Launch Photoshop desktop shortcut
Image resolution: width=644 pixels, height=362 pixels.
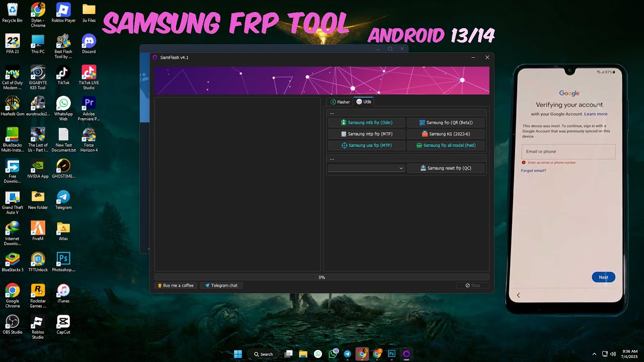(x=63, y=262)
